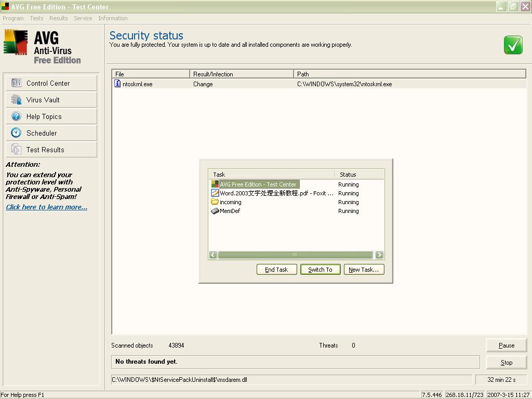Click the version 7.5.446 status bar entry
Viewport: 532px width, 399px height.
click(432, 395)
